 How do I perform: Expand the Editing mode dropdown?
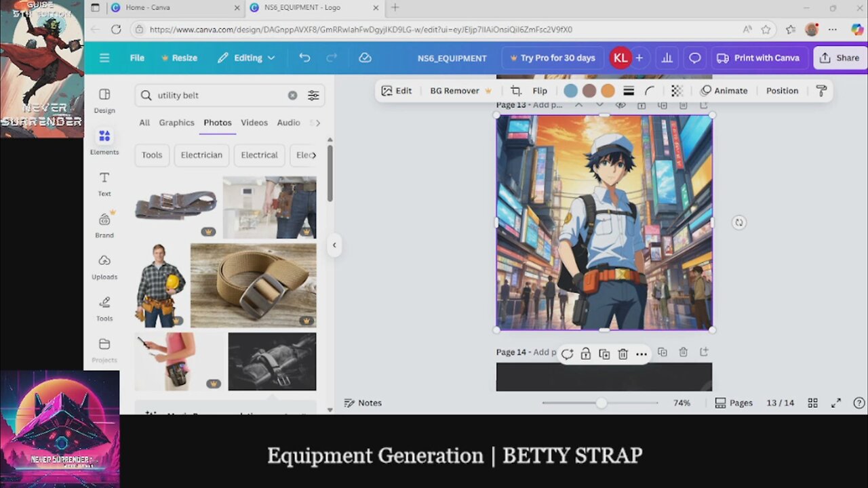click(x=247, y=58)
